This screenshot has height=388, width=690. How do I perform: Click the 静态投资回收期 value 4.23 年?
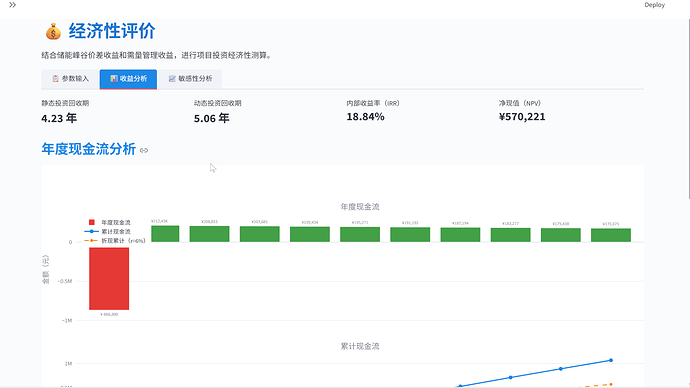point(59,118)
